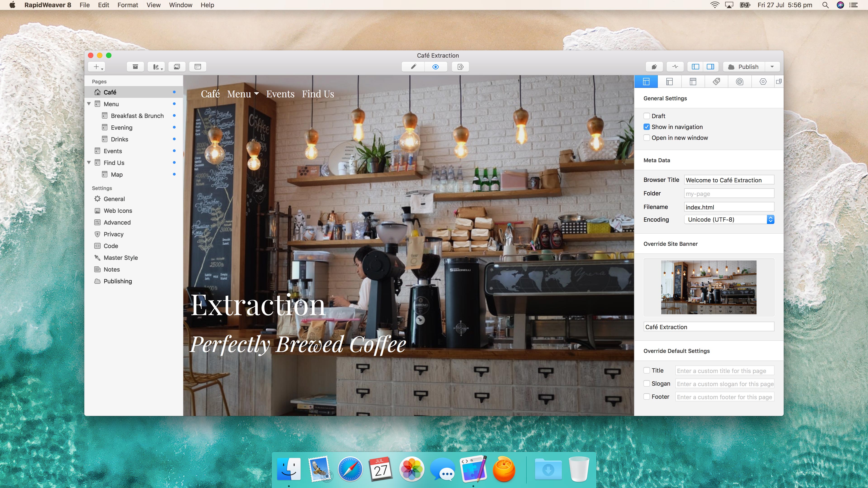
Task: Toggle the left sidebar panel icon
Action: [695, 67]
